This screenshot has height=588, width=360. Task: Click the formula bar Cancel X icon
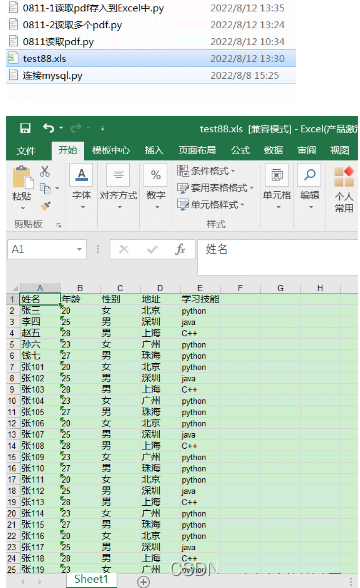124,249
